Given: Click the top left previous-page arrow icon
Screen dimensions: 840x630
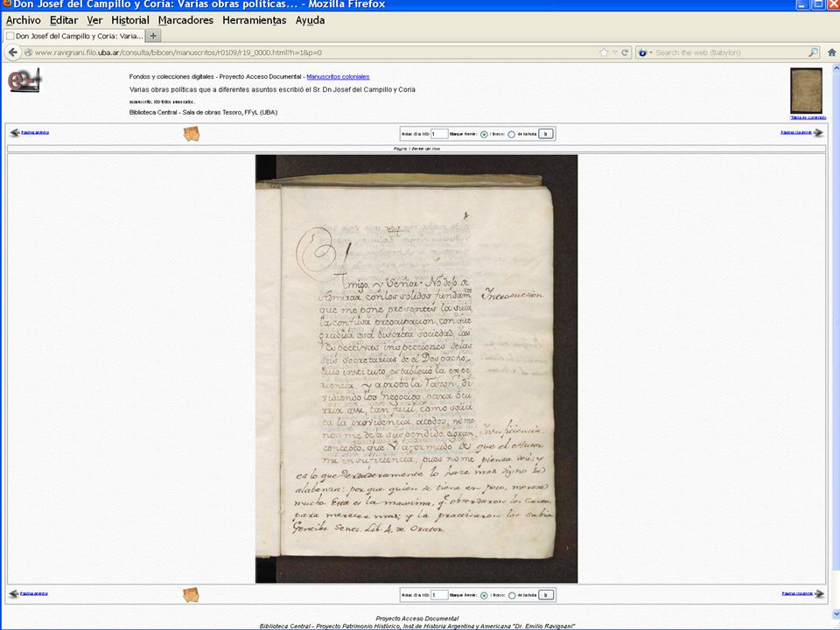Looking at the screenshot, I should (x=15, y=132).
